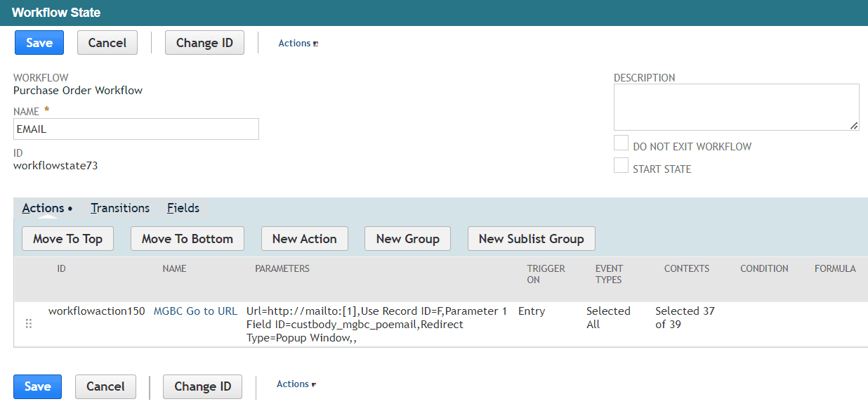868x404 pixels.
Task: Select the Actions subtab
Action: [43, 208]
